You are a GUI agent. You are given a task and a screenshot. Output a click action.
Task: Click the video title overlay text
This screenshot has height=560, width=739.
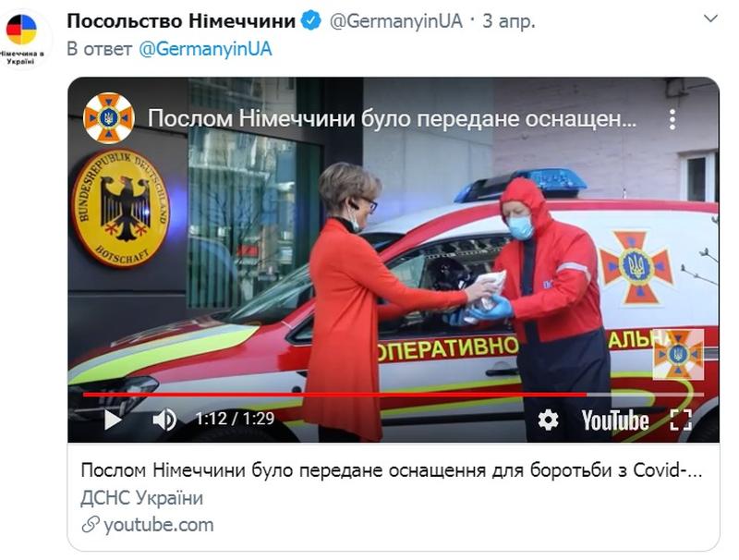392,119
